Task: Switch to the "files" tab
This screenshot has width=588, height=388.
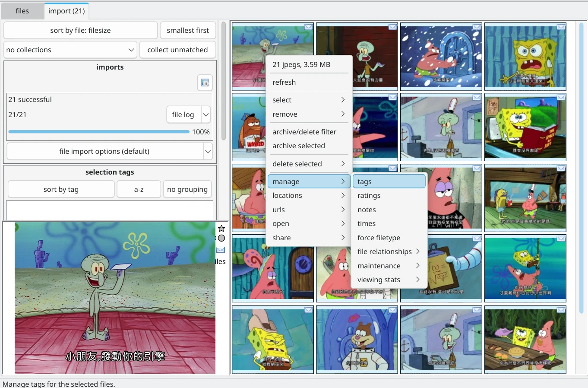Action: pyautogui.click(x=22, y=11)
